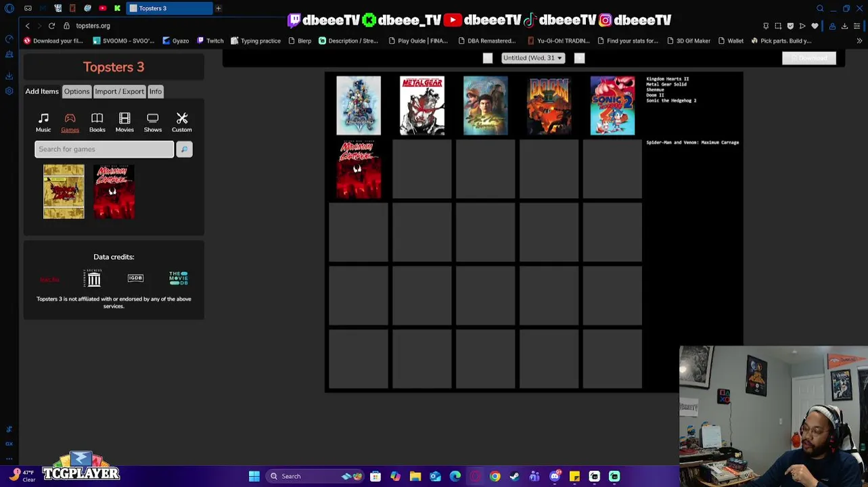Open a new browser tab

219,8
